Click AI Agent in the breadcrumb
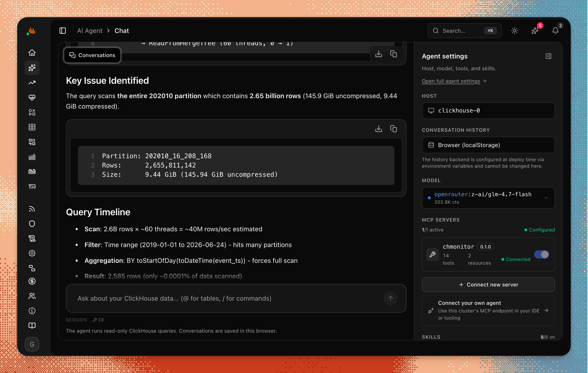Image resolution: width=588 pixels, height=373 pixels. coord(90,31)
